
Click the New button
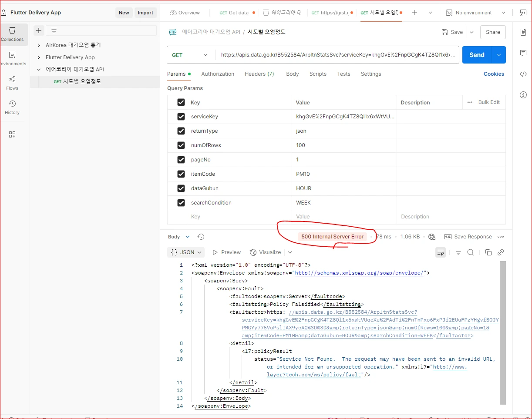[124, 13]
